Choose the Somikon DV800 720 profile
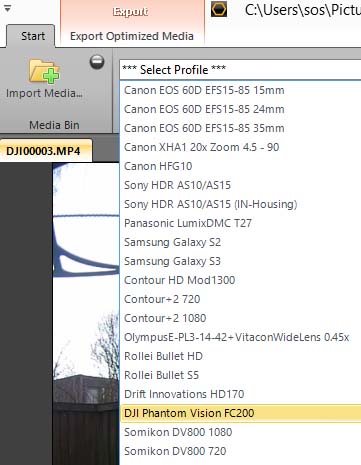Screen dimensions: 361x465 [x=240, y=451]
